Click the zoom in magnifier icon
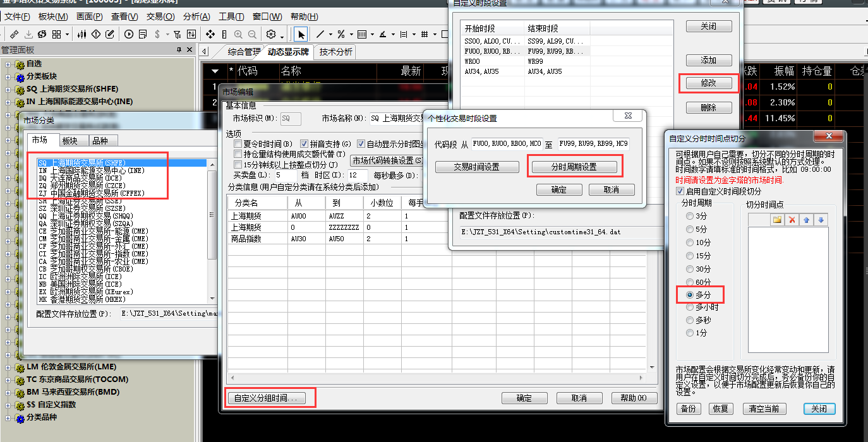 tap(238, 35)
